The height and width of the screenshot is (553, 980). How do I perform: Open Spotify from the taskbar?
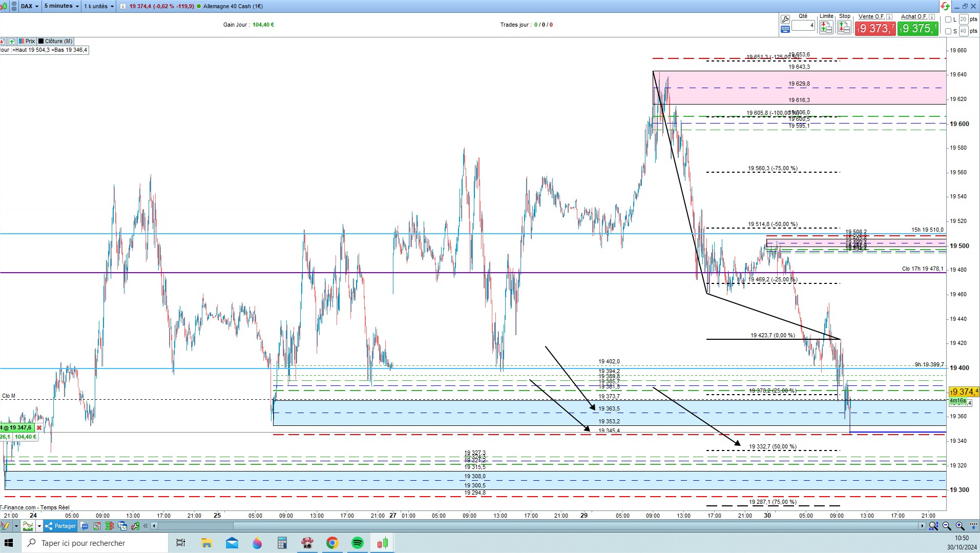358,543
